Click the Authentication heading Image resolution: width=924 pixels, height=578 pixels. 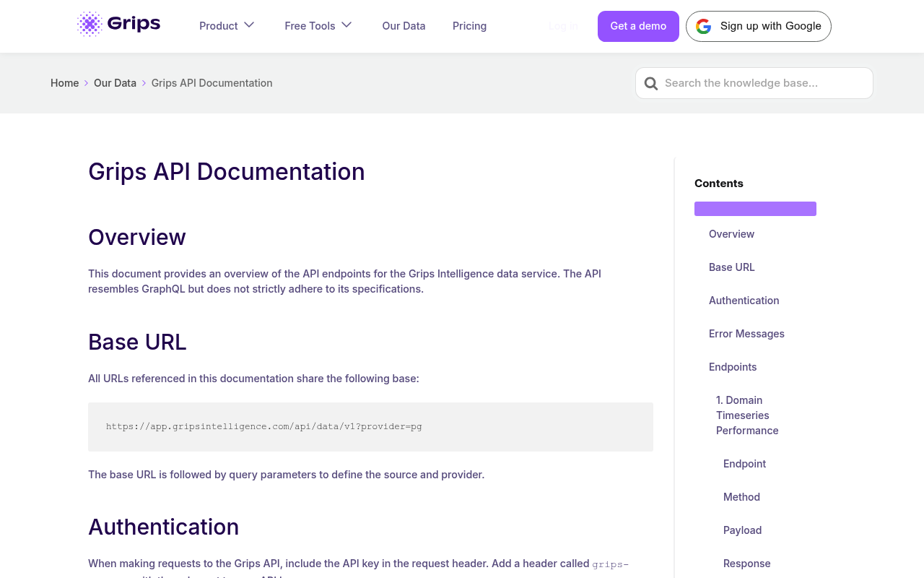[x=164, y=527]
